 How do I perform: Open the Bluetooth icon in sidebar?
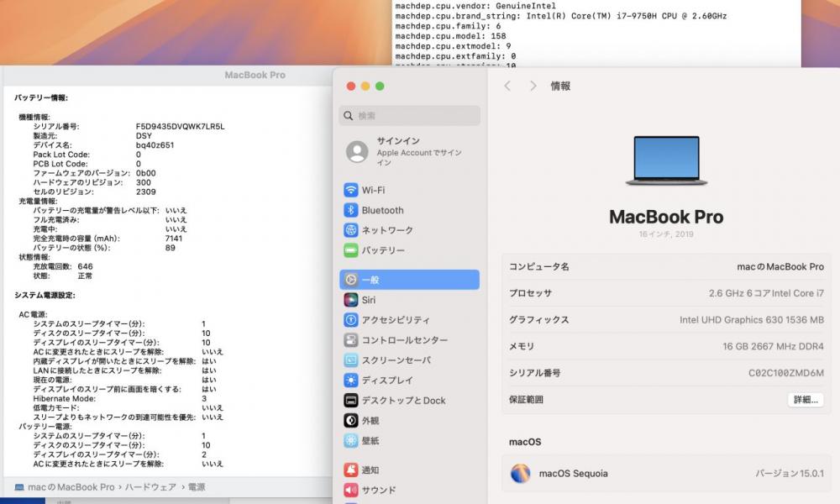point(351,210)
